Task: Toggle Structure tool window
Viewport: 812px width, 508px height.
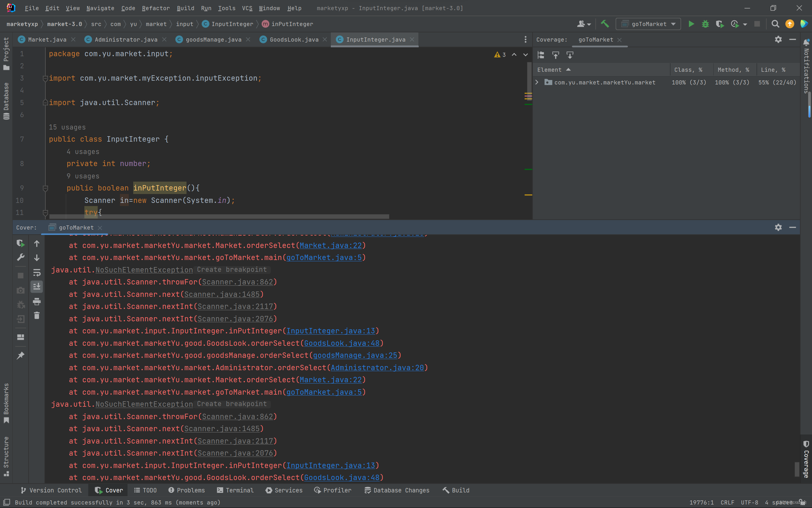Action: pyautogui.click(x=6, y=456)
